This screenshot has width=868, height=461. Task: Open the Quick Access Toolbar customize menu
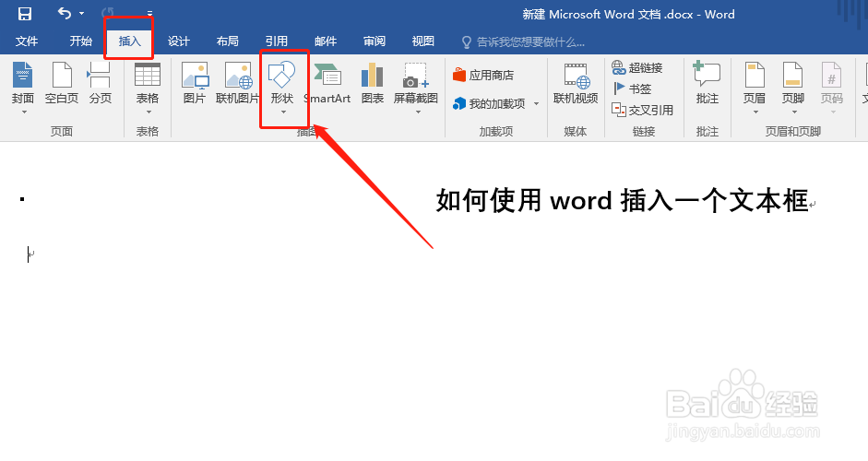click(x=149, y=13)
